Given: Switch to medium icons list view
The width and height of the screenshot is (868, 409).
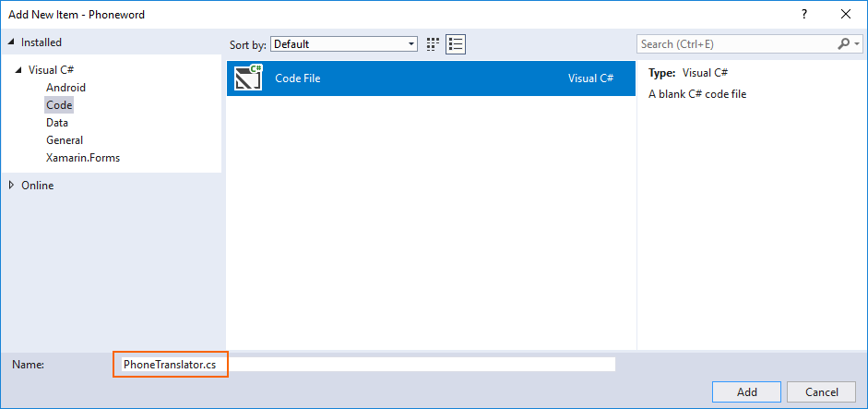Looking at the screenshot, I should [457, 44].
